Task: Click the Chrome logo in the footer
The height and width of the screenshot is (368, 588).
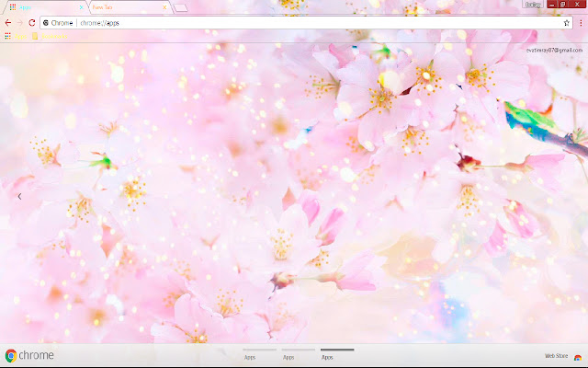Action: point(29,355)
